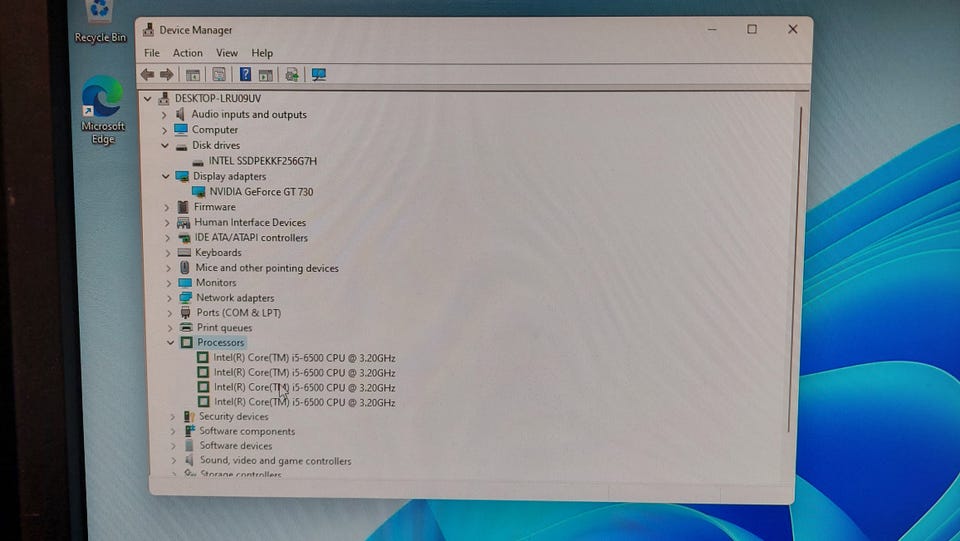The image size is (960, 541).
Task: Click the Audio inputs and outputs speaker icon
Action: (x=180, y=114)
